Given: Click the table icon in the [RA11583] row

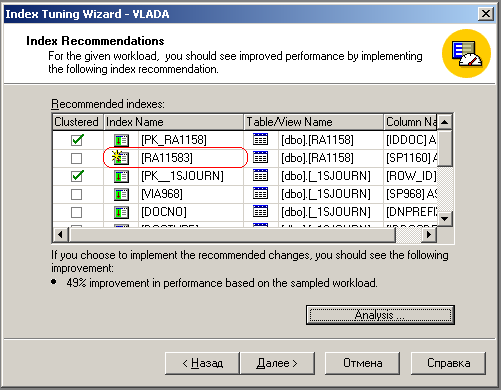Looking at the screenshot, I should (x=260, y=157).
